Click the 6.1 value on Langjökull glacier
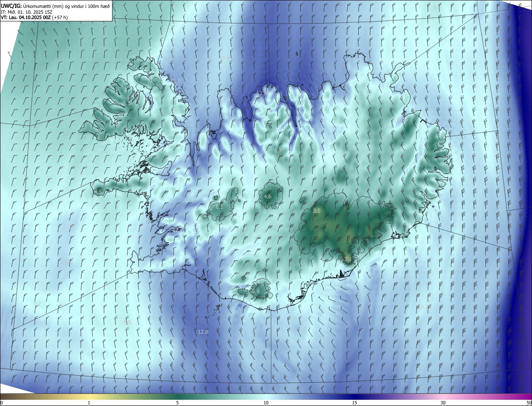The width and height of the screenshot is (532, 406). pos(219,207)
